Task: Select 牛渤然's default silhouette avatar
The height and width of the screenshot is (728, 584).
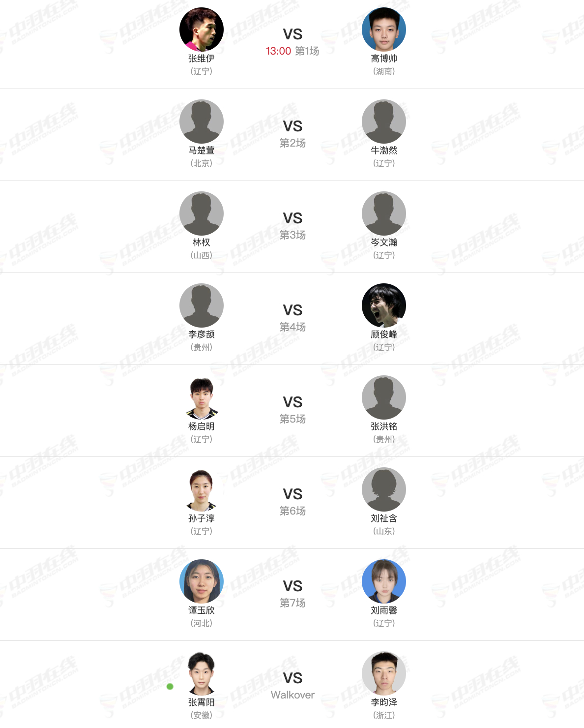Action: pyautogui.click(x=384, y=121)
